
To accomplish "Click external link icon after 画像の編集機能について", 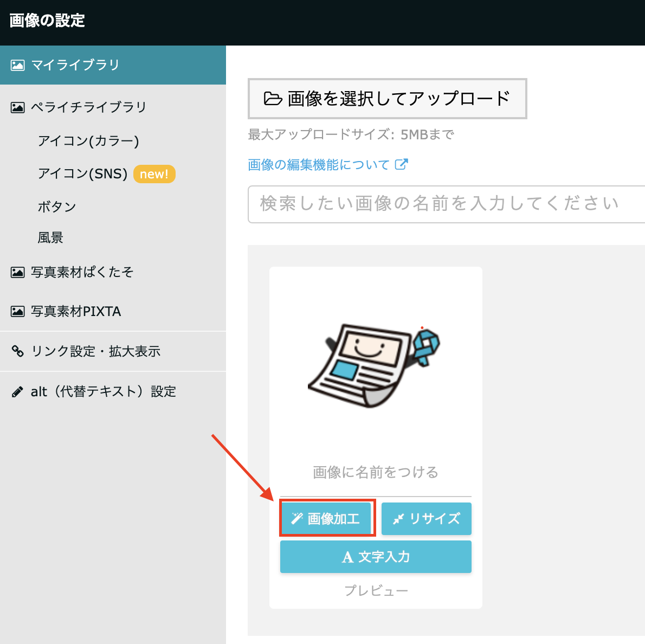I will coord(401,164).
